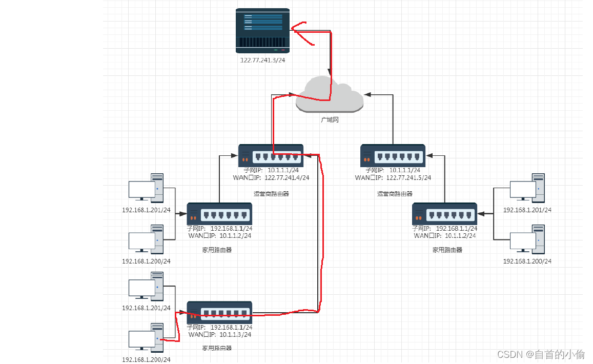The width and height of the screenshot is (593, 364).
Task: Click the right-side PC labeled 192.168.1.200/24
Action: tap(527, 239)
